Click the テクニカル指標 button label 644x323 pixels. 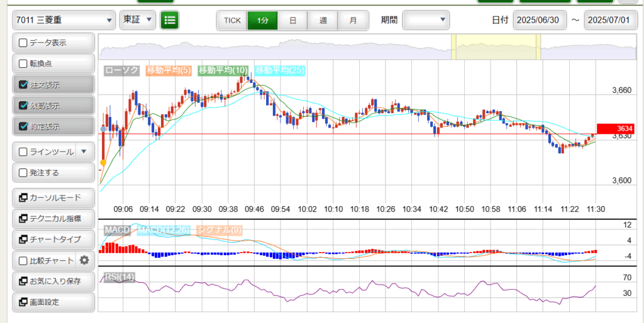coord(55,219)
